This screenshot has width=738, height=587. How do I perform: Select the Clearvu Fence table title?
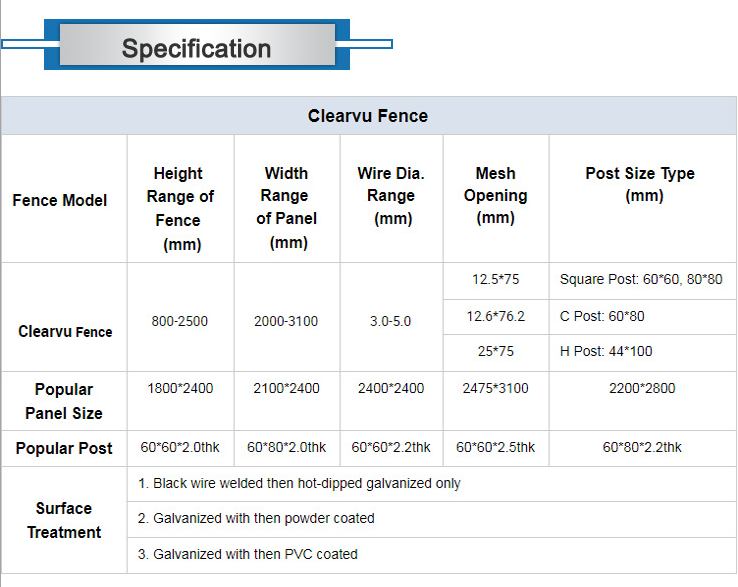point(368,116)
